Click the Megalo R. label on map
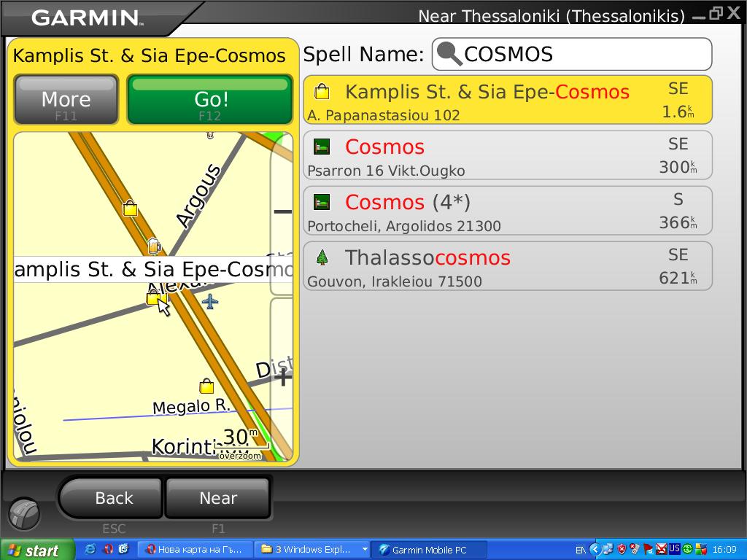747x560 pixels. point(191,407)
